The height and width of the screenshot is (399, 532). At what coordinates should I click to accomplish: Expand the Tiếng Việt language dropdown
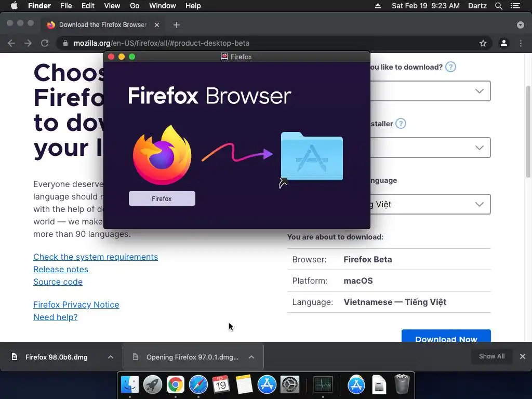point(430,204)
